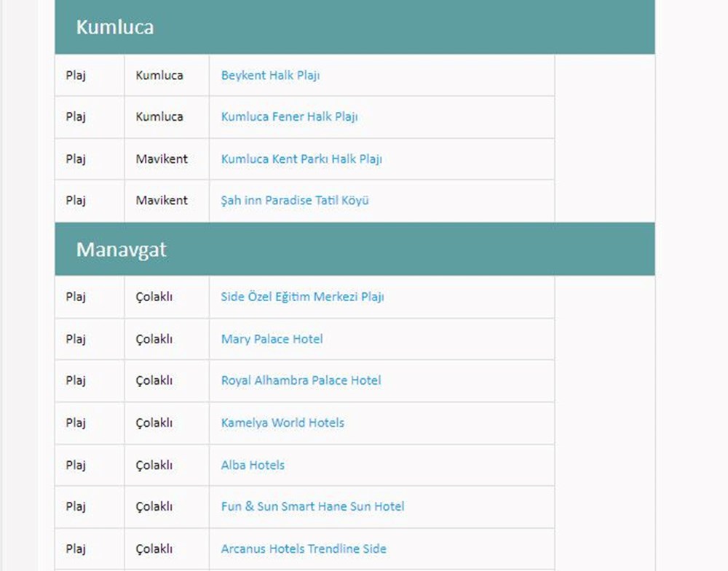Viewport: 728px width, 571px height.
Task: Click the Kamelya World Hotels link
Action: 282,423
